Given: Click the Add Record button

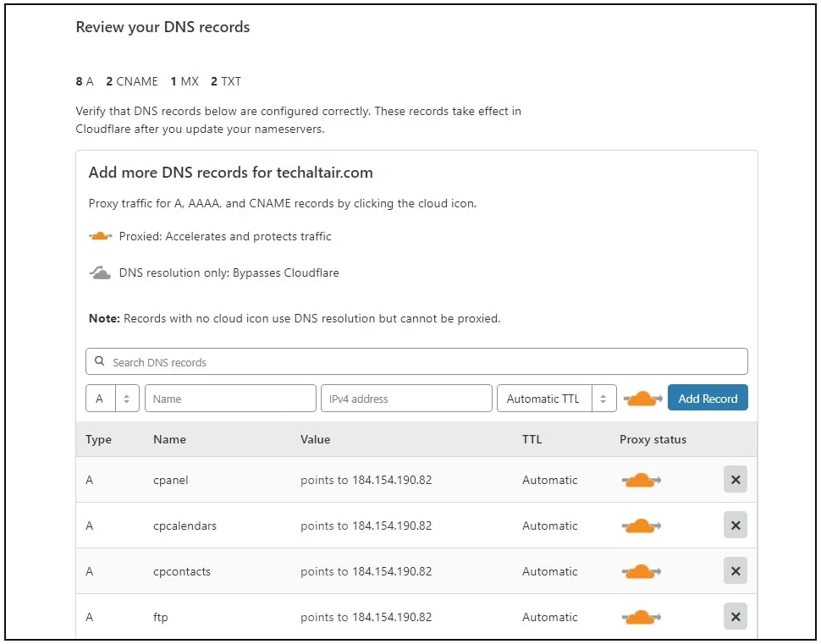Looking at the screenshot, I should [708, 398].
